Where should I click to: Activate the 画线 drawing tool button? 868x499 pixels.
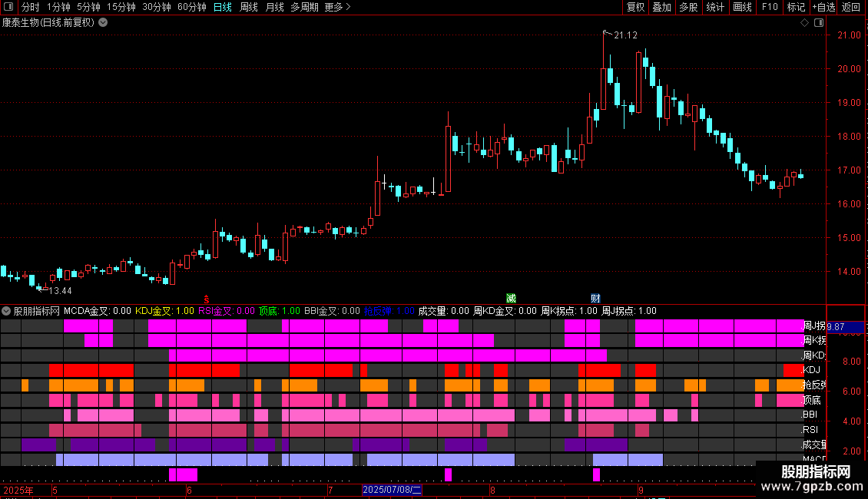[x=742, y=7]
